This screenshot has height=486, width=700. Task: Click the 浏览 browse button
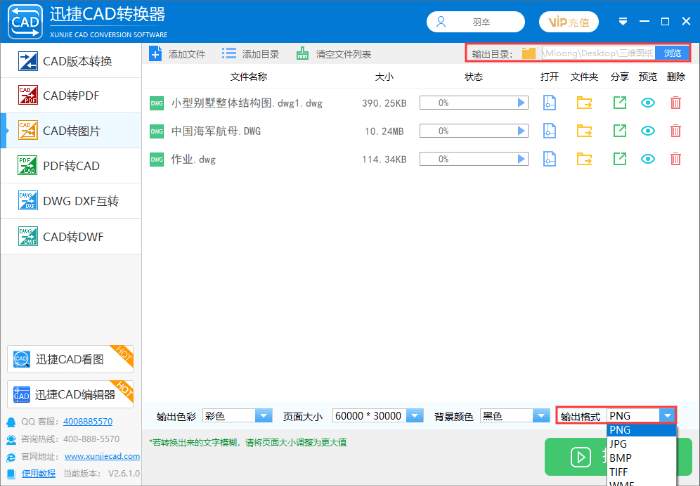(672, 53)
